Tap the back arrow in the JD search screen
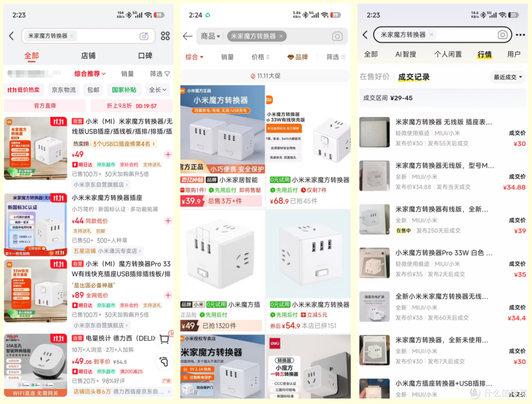This screenshot has width=532, height=404. point(11,36)
